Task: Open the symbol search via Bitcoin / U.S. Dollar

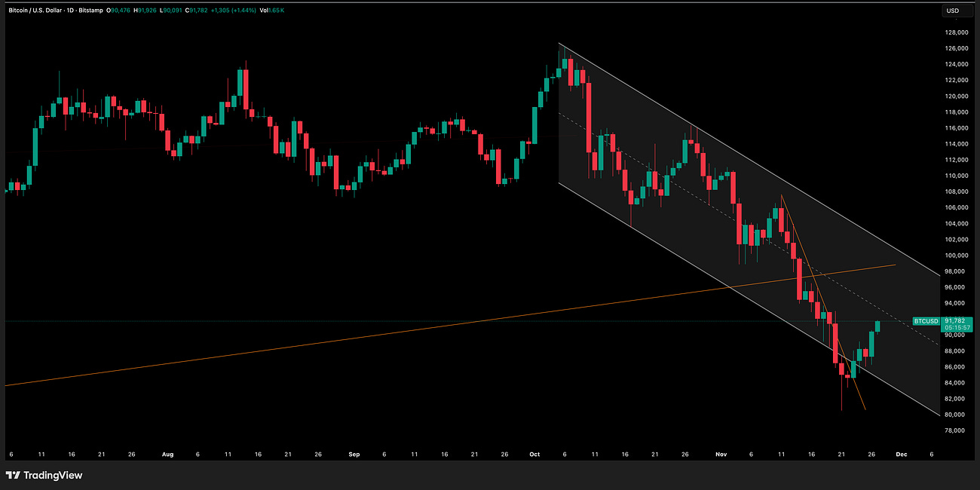Action: pyautogui.click(x=34, y=11)
